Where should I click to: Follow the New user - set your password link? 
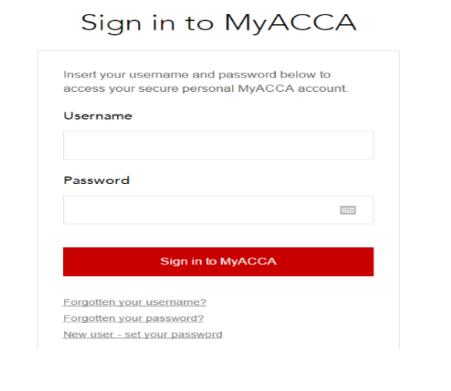(143, 334)
